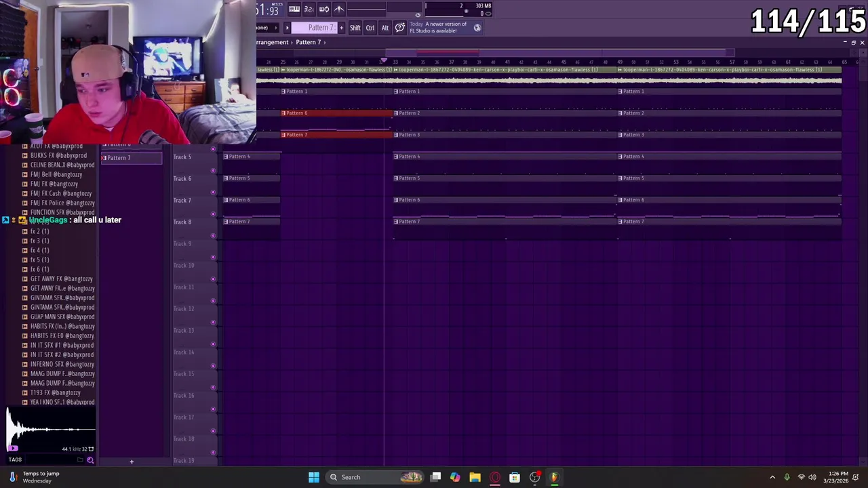Image resolution: width=868 pixels, height=488 pixels.
Task: Open the clock showing 1:26 PM
Action: (835, 477)
